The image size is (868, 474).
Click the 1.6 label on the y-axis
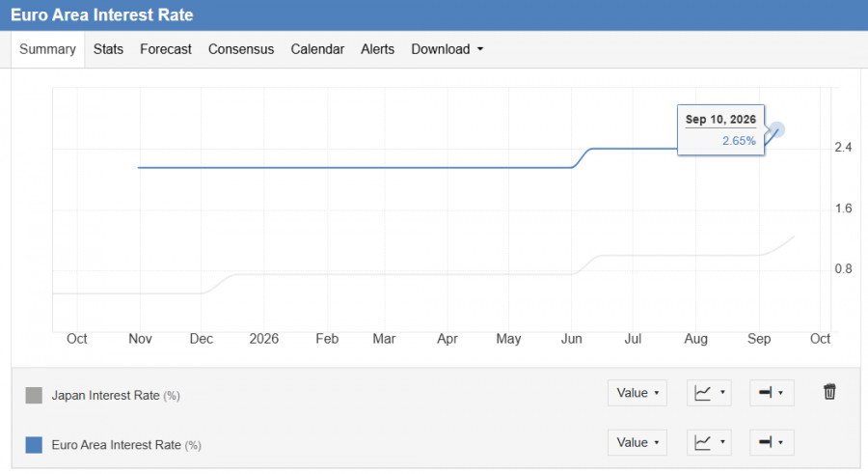click(x=843, y=209)
